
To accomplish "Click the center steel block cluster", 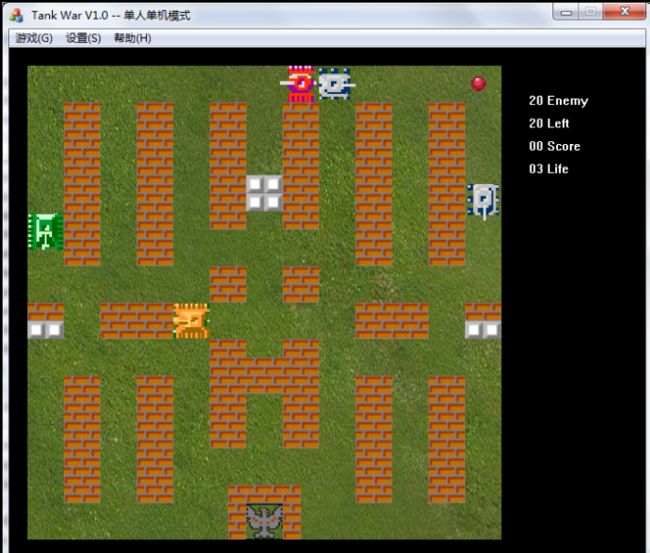I will point(264,193).
